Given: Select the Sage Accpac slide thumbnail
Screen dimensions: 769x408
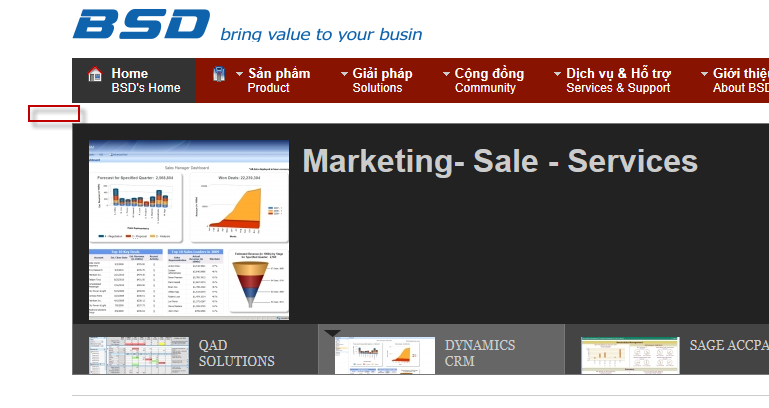Looking at the screenshot, I should [623, 354].
